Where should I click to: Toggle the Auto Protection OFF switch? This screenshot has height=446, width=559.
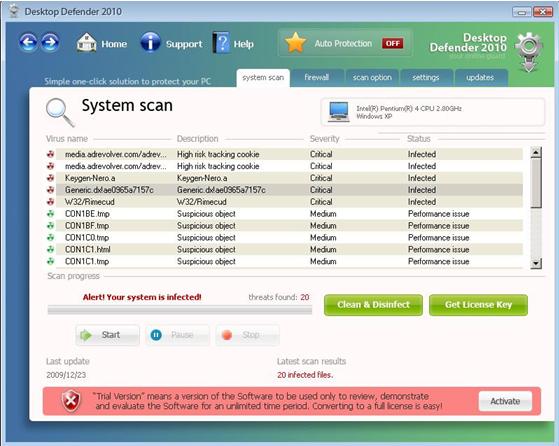(393, 43)
